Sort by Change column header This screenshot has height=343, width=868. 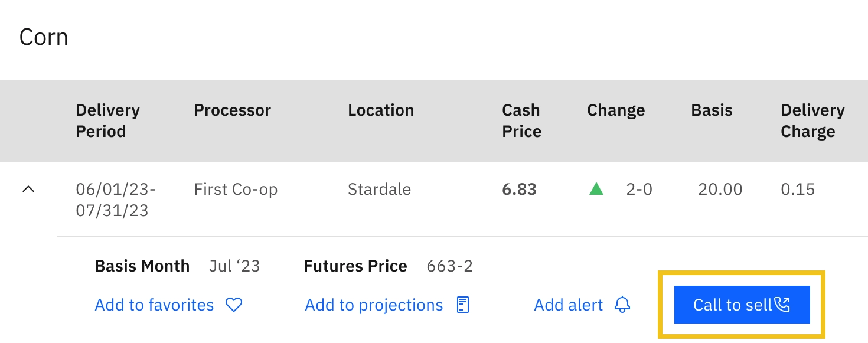pos(616,110)
